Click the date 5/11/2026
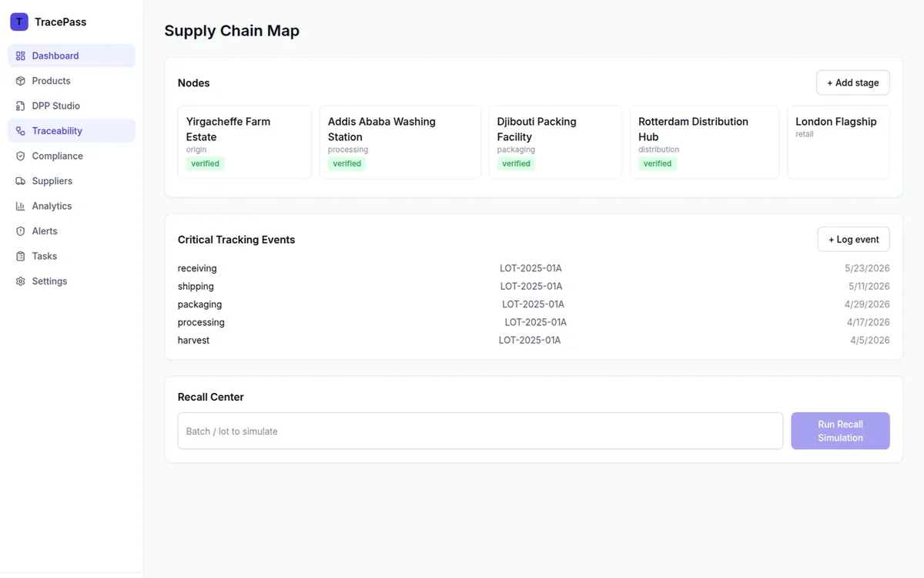Screen dimensions: 924x578 pyautogui.click(x=869, y=287)
